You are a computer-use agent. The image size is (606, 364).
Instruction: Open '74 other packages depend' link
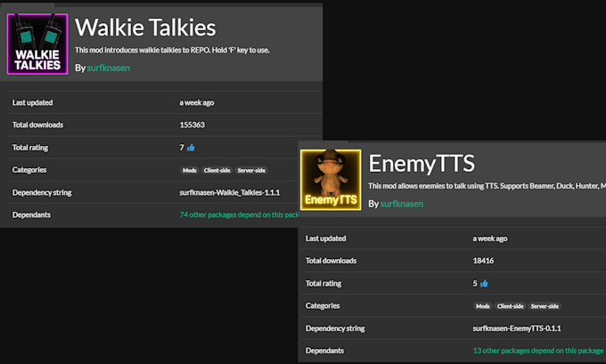pyautogui.click(x=239, y=215)
